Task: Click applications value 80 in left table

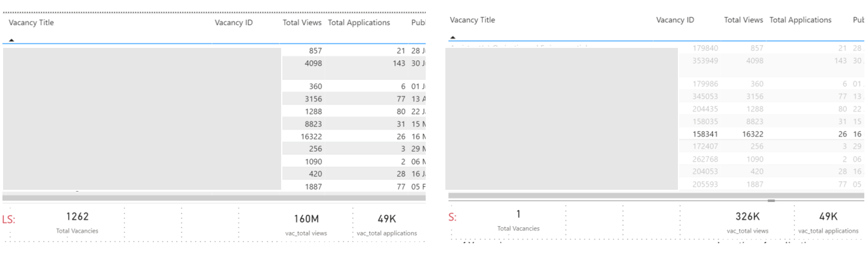Action: [401, 112]
